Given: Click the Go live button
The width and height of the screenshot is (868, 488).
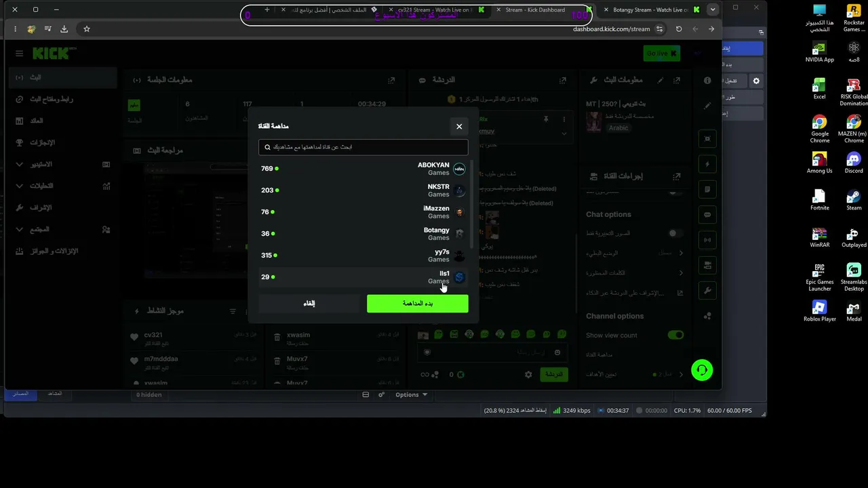Looking at the screenshot, I should pos(661,54).
